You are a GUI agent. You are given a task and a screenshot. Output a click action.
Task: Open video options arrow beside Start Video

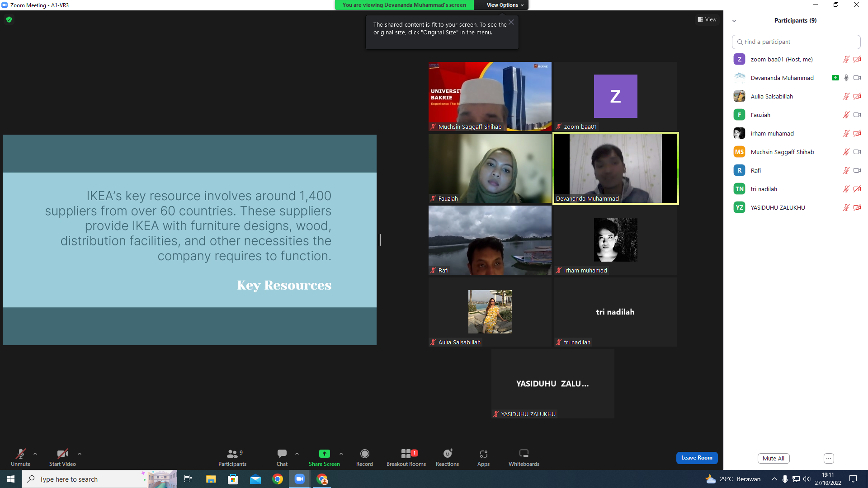click(80, 454)
